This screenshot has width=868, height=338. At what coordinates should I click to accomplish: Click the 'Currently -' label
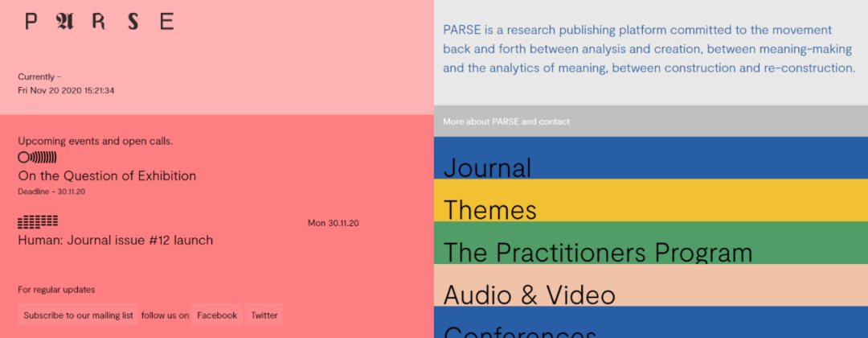39,77
